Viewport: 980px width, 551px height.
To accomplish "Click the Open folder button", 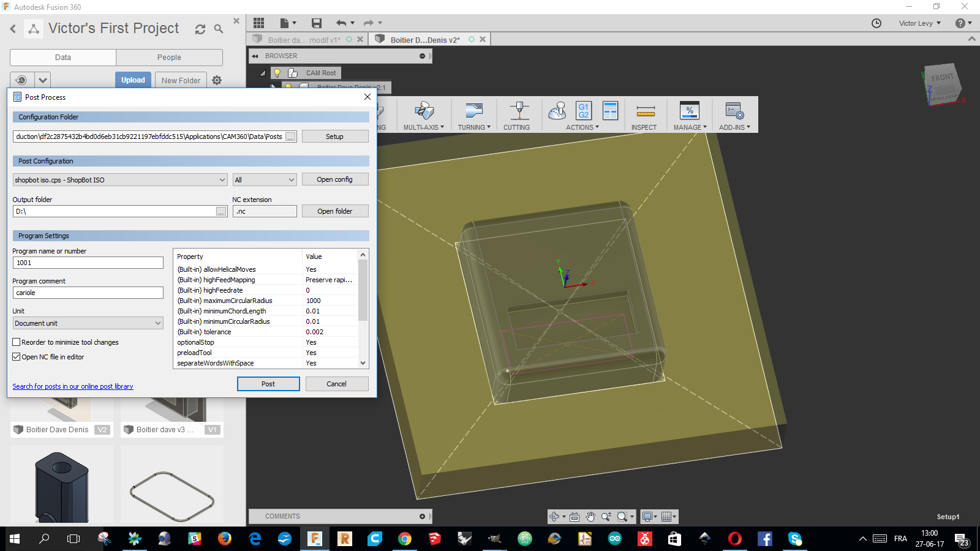I will pos(335,211).
